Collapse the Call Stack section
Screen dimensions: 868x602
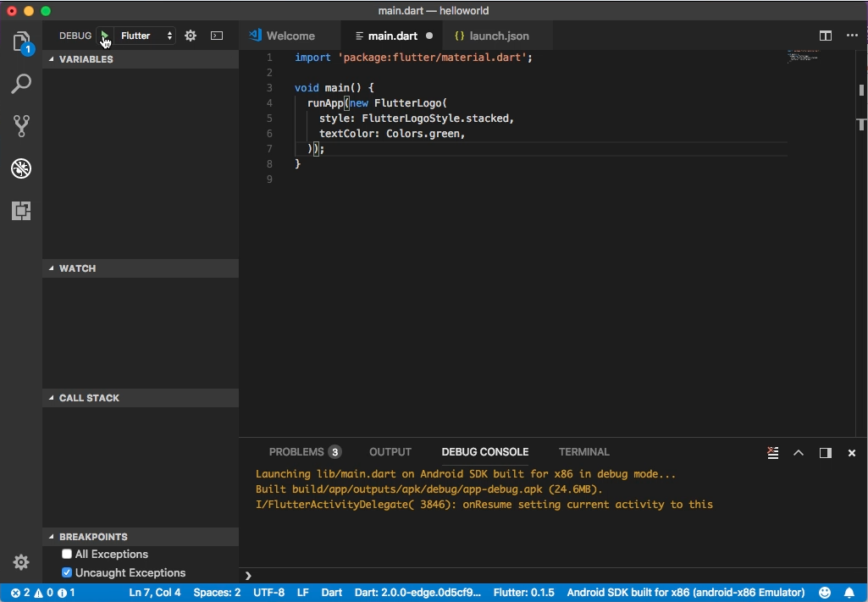point(141,398)
